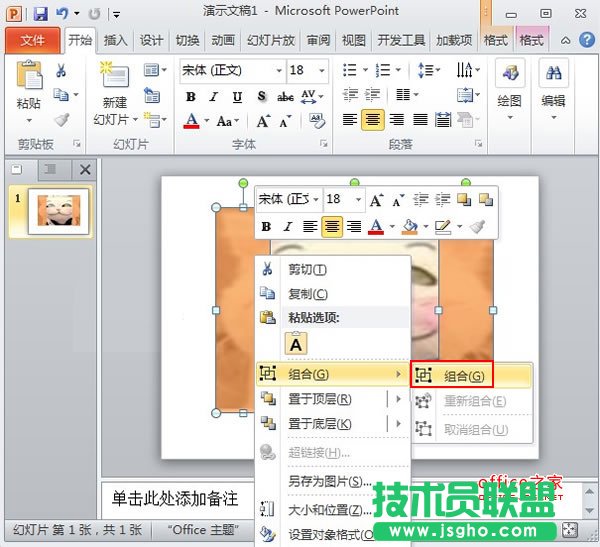600x547 pixels.
Task: Open mini toolbar font size dropdown
Action: click(x=358, y=199)
